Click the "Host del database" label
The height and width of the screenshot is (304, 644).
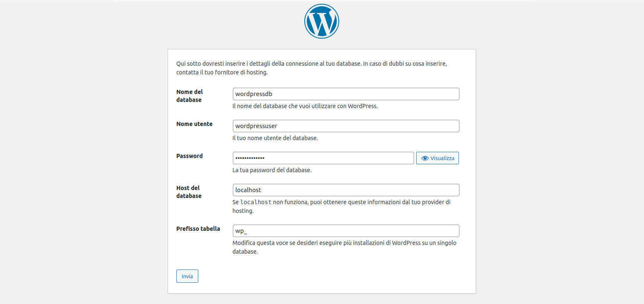(189, 192)
